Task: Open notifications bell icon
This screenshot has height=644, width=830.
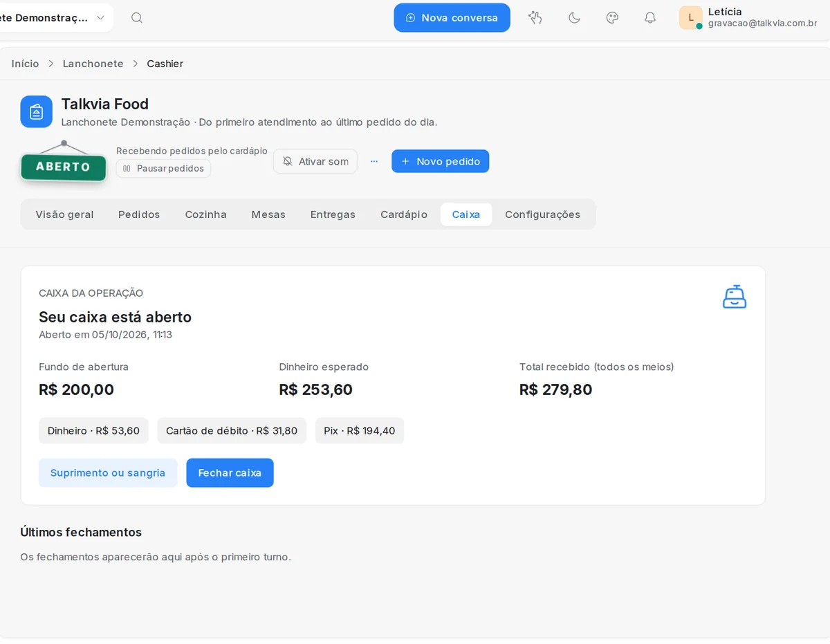Action: pos(650,18)
